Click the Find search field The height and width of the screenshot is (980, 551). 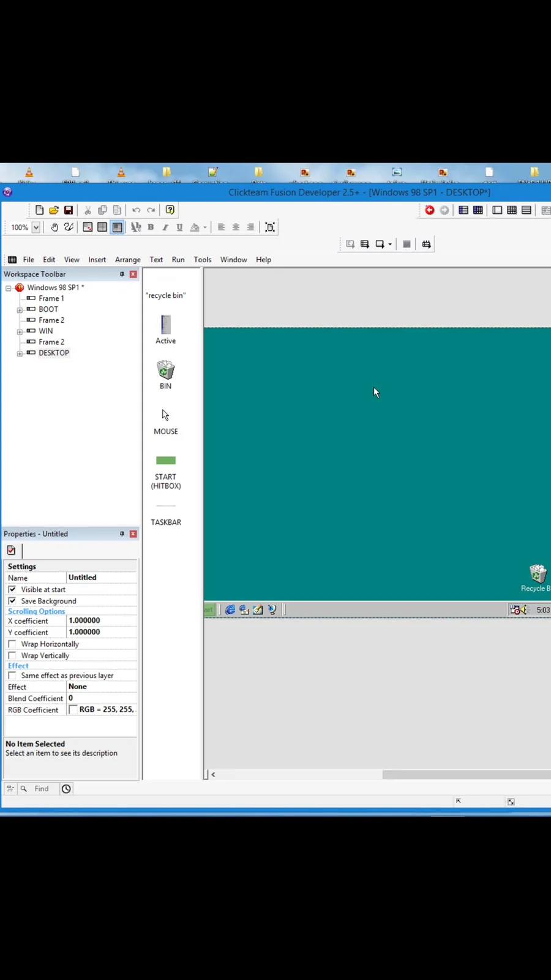click(42, 789)
